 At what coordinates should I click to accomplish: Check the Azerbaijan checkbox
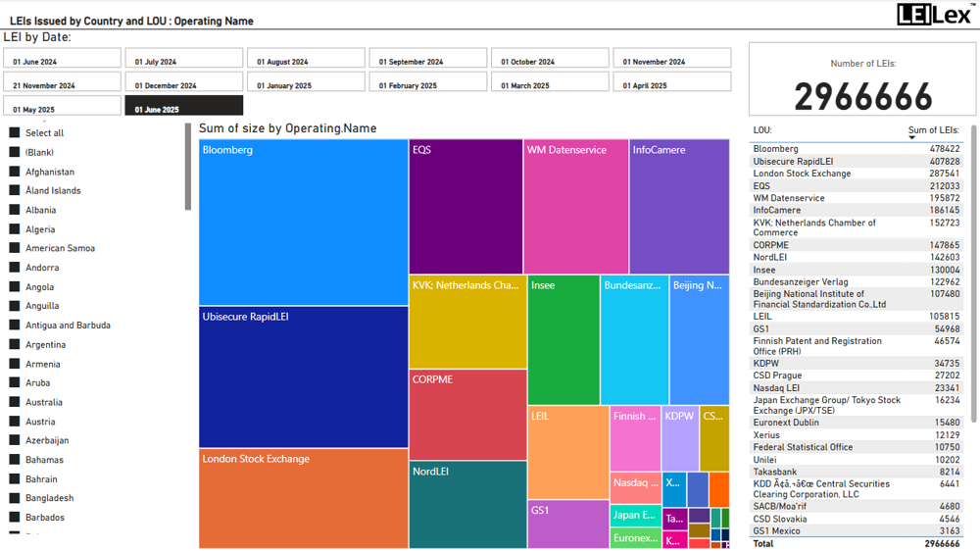[15, 439]
